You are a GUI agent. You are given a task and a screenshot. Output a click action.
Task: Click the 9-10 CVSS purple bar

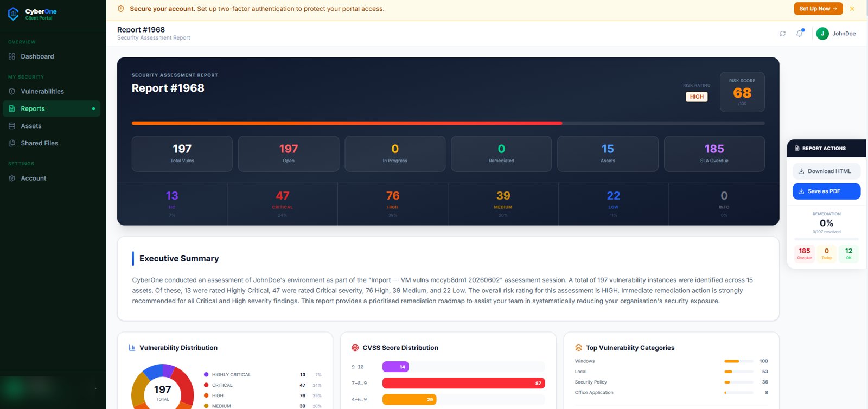[395, 367]
